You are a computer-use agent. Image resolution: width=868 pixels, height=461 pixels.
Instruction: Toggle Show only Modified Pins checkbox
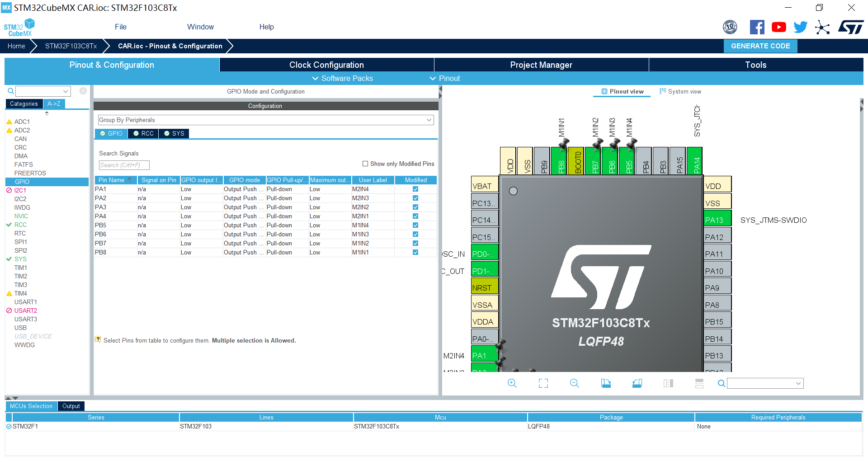[365, 164]
